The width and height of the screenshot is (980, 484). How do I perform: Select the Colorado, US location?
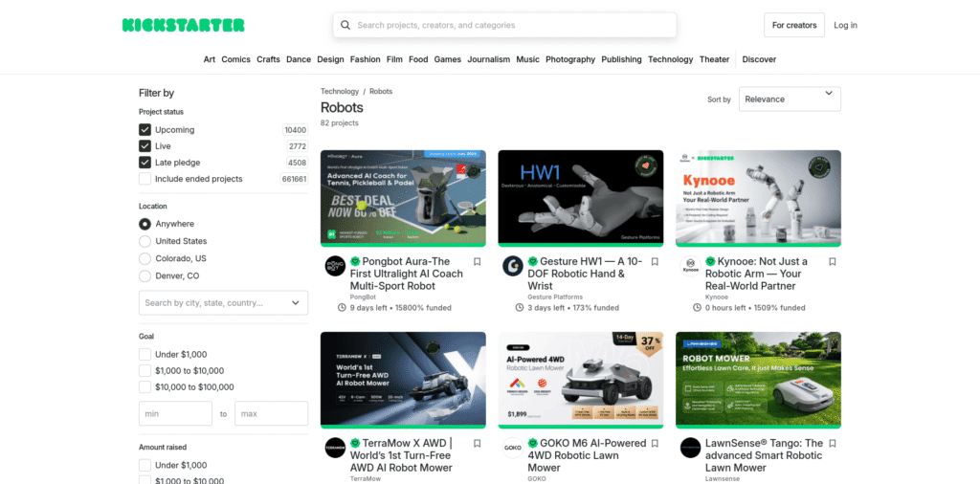(x=145, y=258)
